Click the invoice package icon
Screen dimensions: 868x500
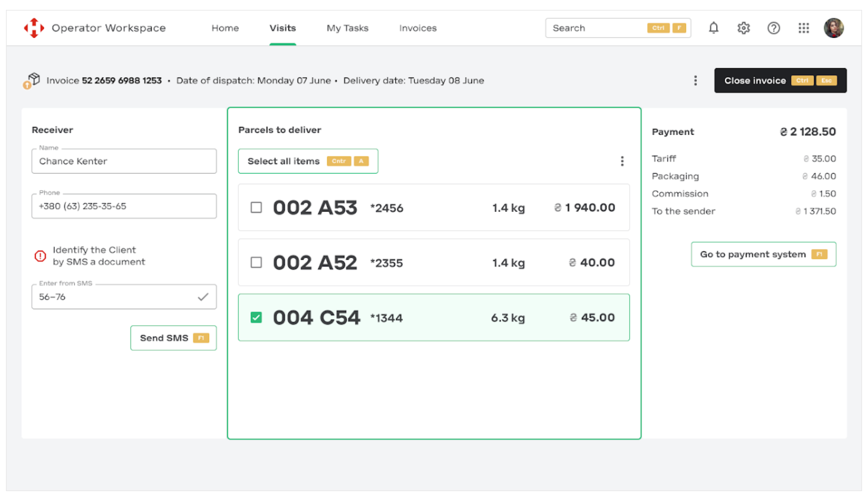[32, 81]
